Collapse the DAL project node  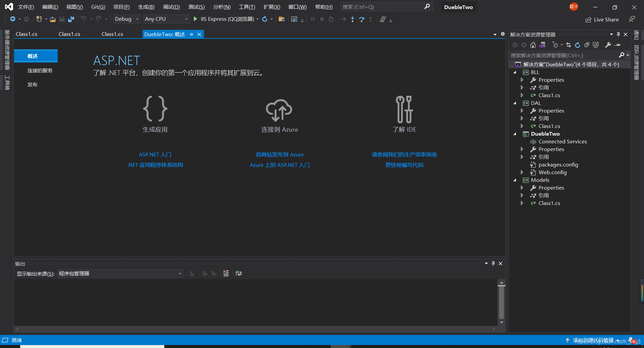[515, 103]
